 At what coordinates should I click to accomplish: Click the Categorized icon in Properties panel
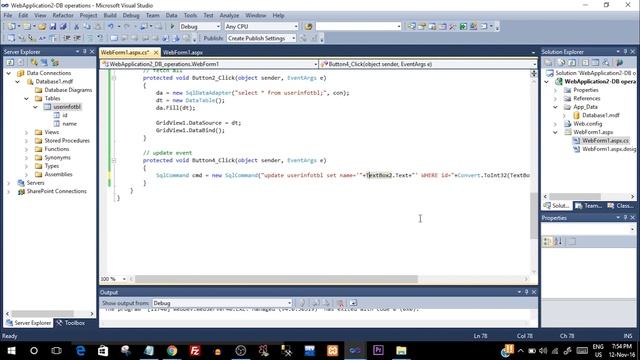(548, 242)
